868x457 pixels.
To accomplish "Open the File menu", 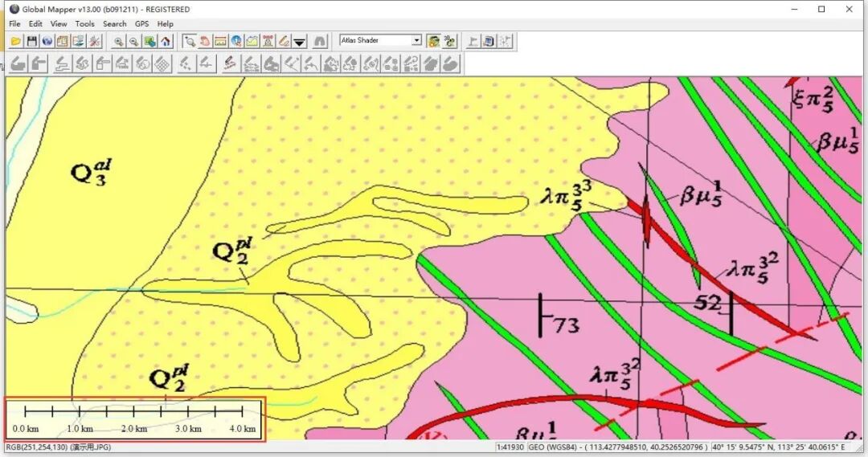I will [x=15, y=24].
